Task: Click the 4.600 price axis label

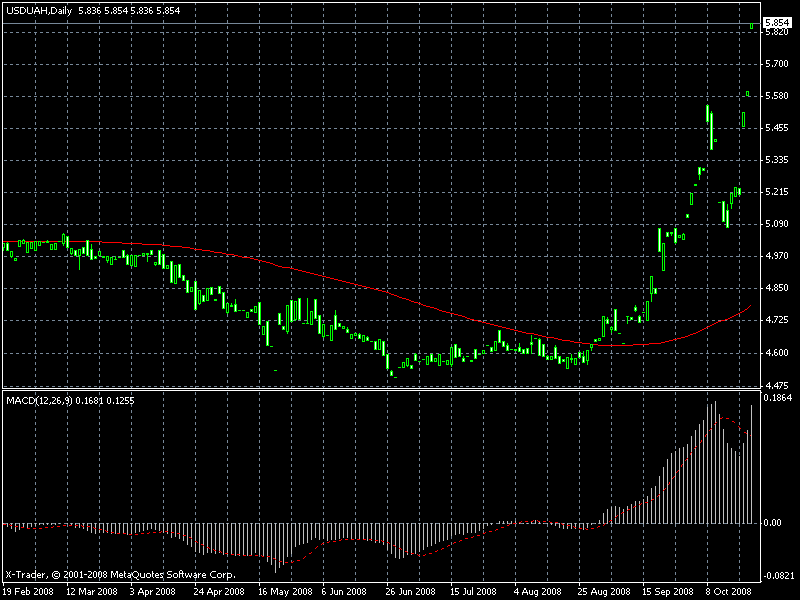Action: pyautogui.click(x=777, y=353)
